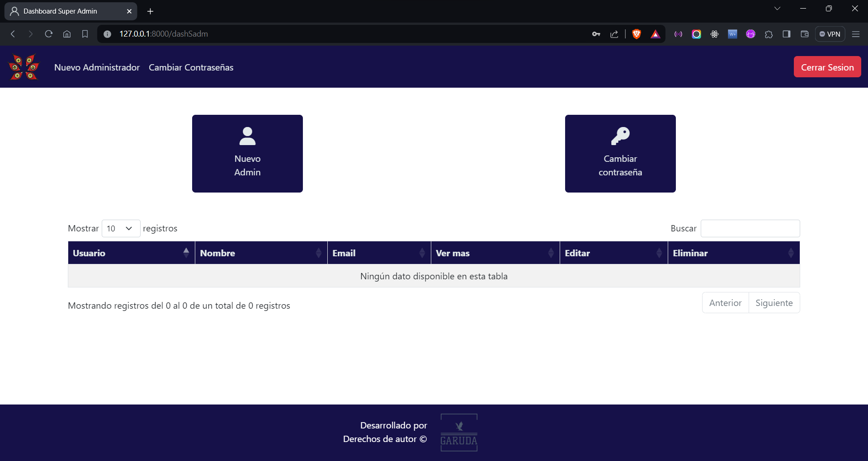Open Nuevo Administrador in the navbar
The width and height of the screenshot is (868, 461).
(x=97, y=67)
